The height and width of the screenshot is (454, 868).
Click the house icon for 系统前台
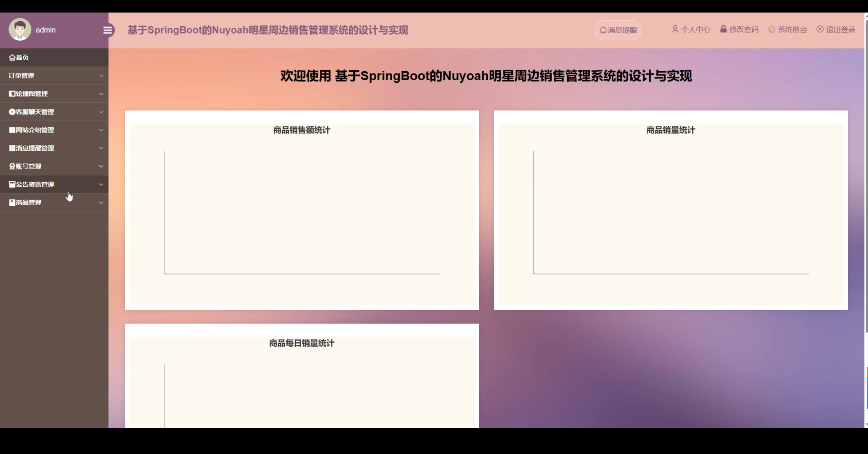tap(771, 29)
